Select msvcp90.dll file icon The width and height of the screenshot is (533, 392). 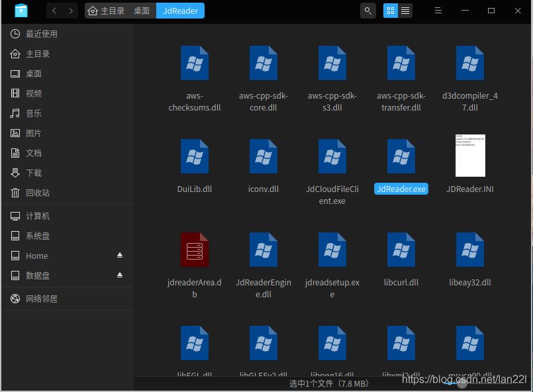pos(470,344)
